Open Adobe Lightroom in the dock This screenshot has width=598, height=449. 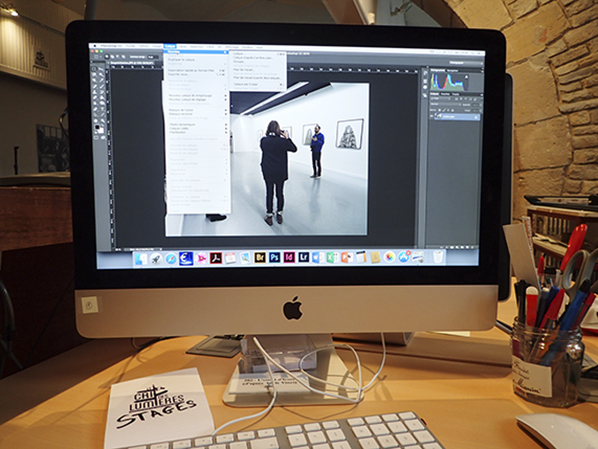pyautogui.click(x=303, y=257)
